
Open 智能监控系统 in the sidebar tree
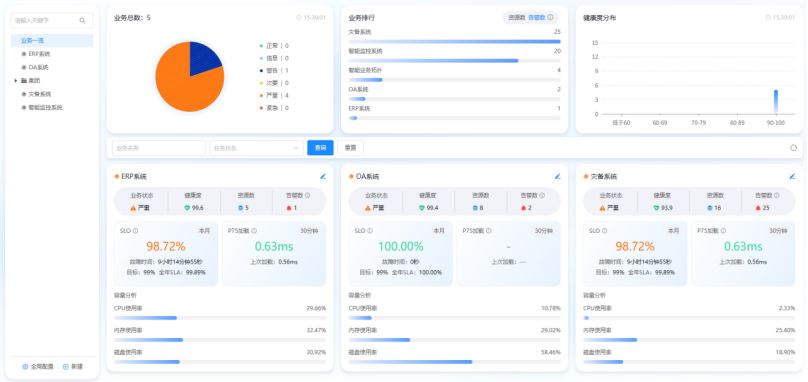coord(45,108)
